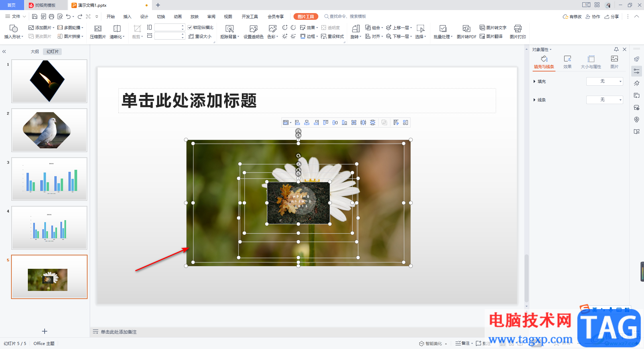
Task: Align left in floating alignment toolbar
Action: (298, 122)
